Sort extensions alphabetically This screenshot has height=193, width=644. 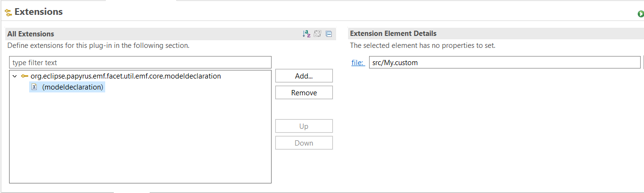click(306, 34)
